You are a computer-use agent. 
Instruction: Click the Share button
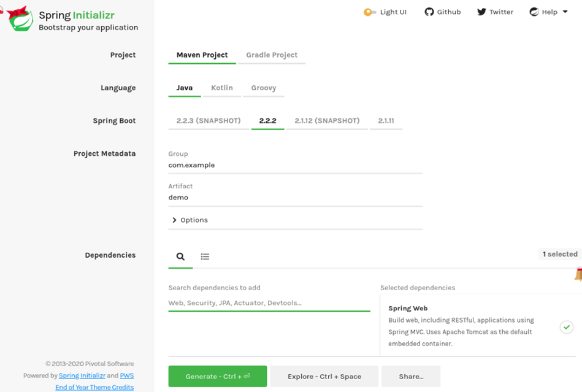click(411, 377)
